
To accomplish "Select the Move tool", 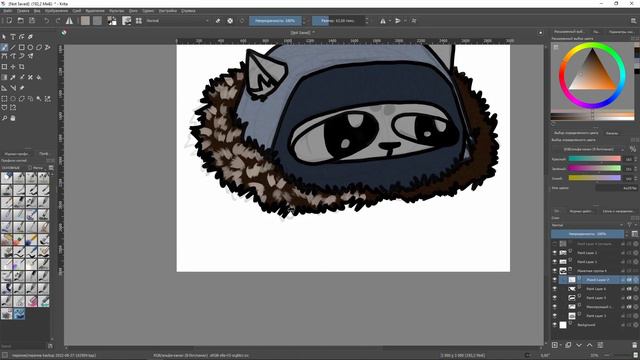I will (13, 67).
